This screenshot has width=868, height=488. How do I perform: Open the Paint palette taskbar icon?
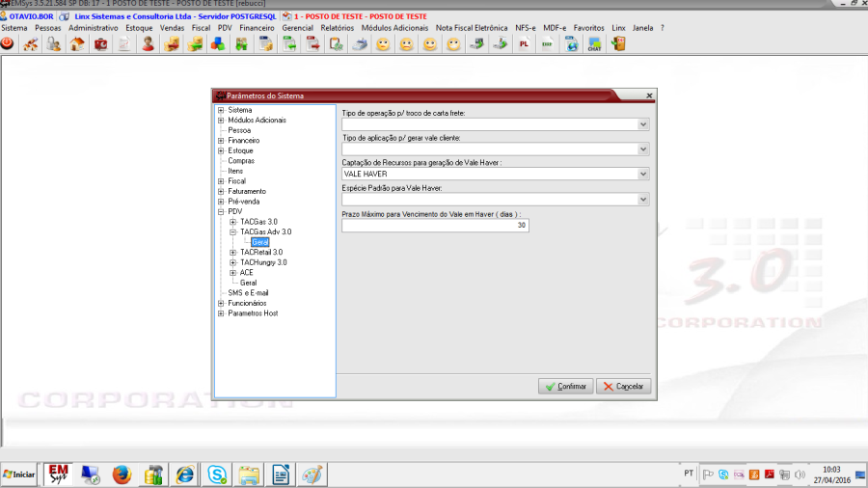(312, 474)
